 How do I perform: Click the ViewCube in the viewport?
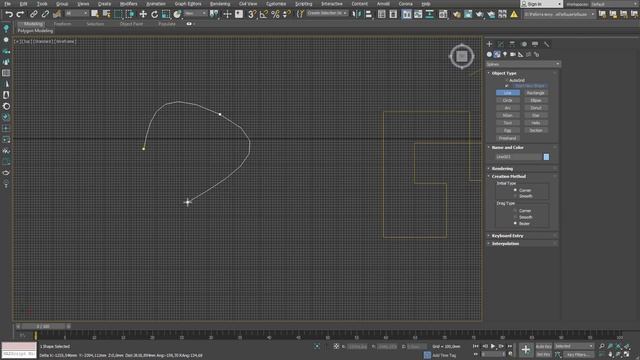coord(462,56)
